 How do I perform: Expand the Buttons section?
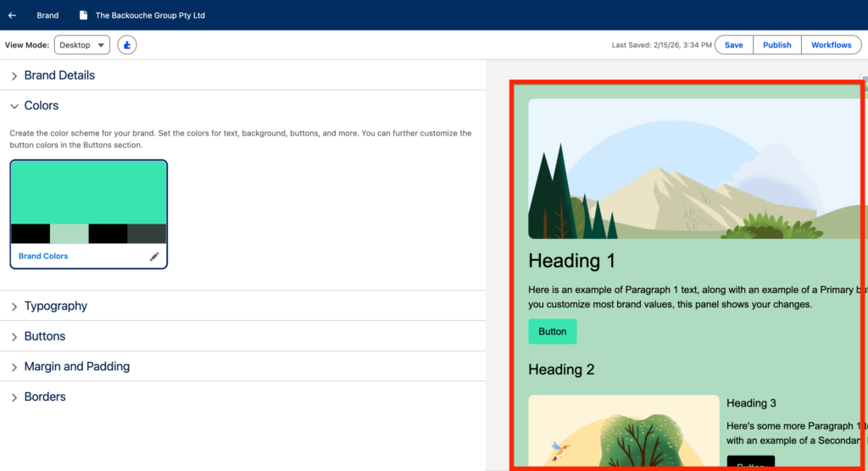(44, 336)
